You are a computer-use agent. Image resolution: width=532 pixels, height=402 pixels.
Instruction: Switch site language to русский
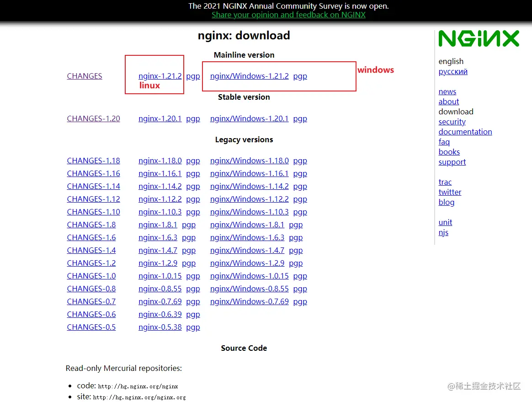(x=453, y=72)
